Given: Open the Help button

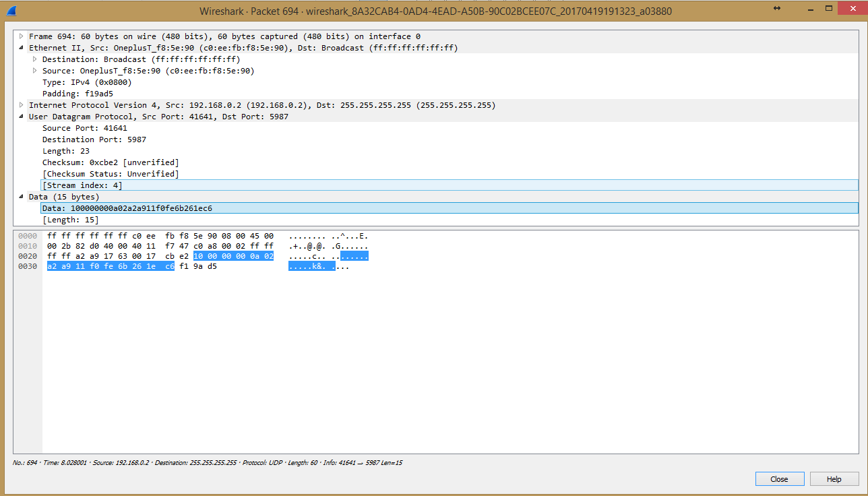Looking at the screenshot, I should 834,479.
